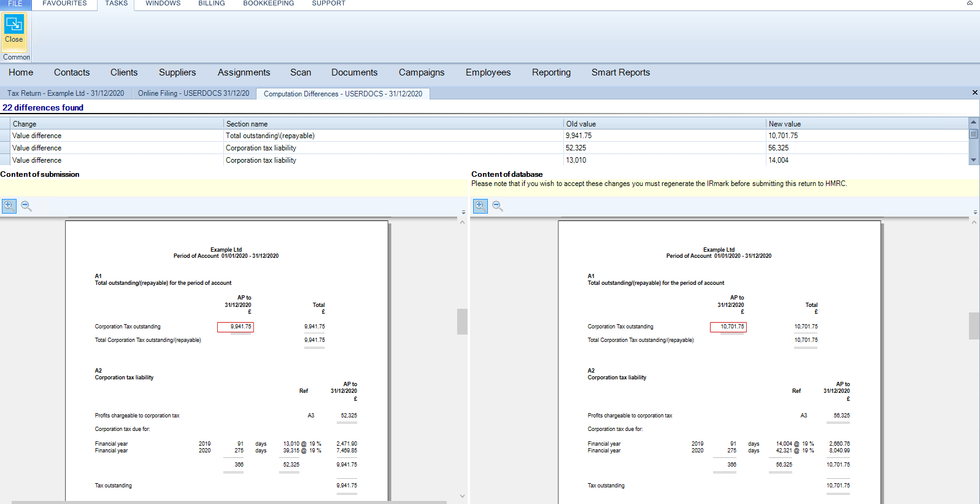
Task: Switch to the TASKS ribbon tab
Action: (116, 4)
